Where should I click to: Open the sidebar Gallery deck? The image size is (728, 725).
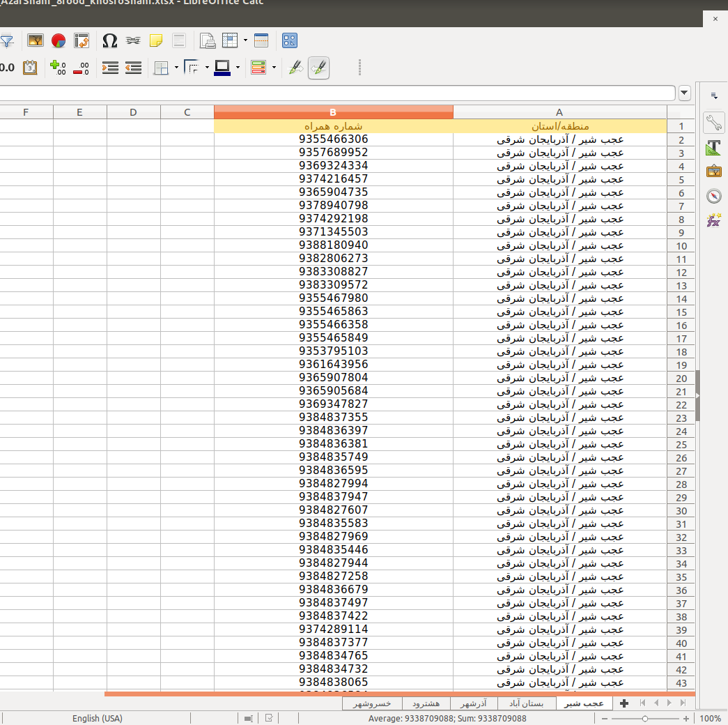713,171
